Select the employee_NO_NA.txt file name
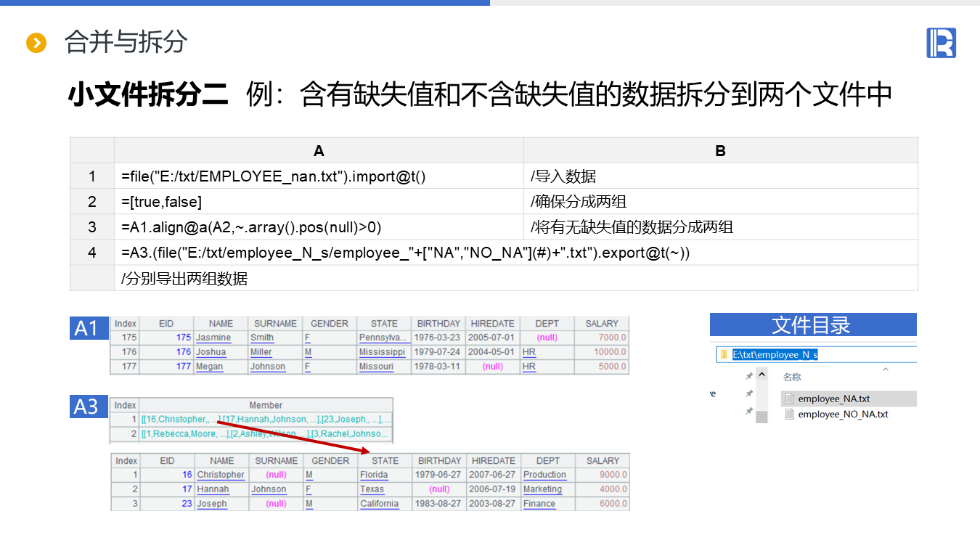The height and width of the screenshot is (551, 980). (843, 415)
